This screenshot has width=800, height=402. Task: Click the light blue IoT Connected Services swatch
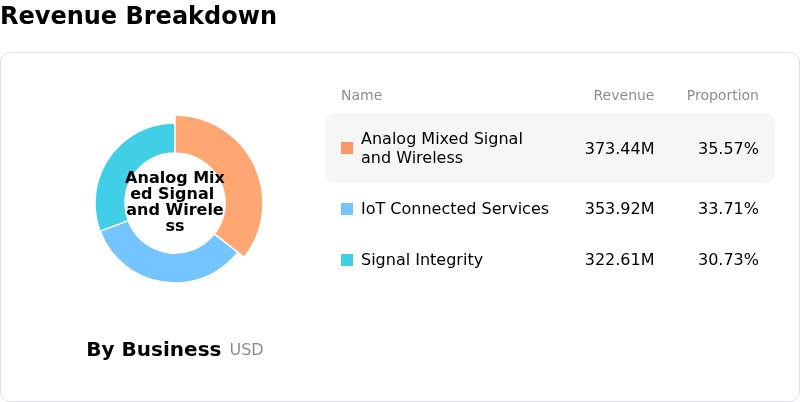pos(347,209)
